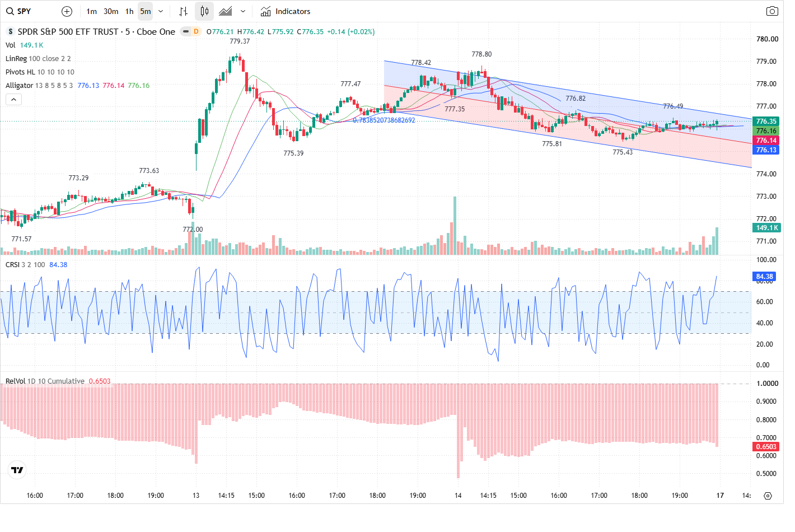Select the Area chart style icon
The width and height of the screenshot is (795, 532).
pyautogui.click(x=226, y=11)
